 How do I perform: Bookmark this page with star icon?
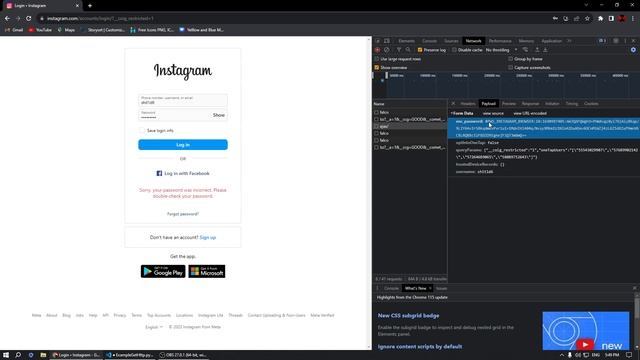pos(587,18)
